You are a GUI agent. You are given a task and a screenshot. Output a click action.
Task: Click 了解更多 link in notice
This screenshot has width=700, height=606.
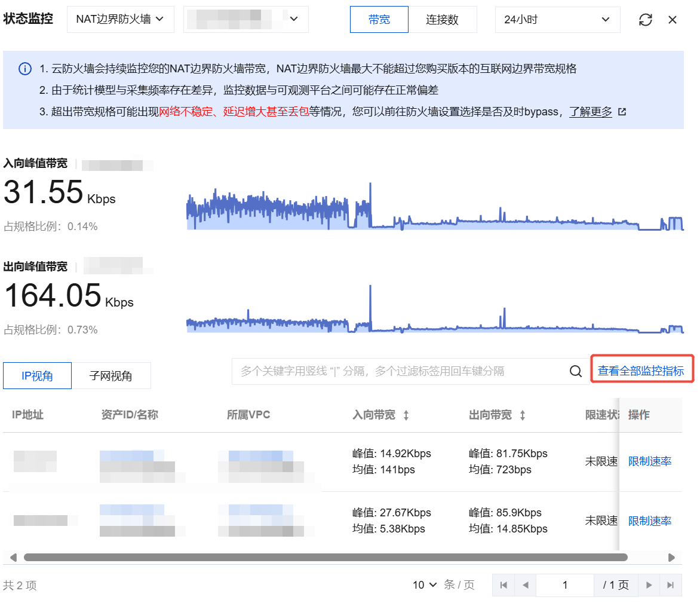click(x=591, y=112)
